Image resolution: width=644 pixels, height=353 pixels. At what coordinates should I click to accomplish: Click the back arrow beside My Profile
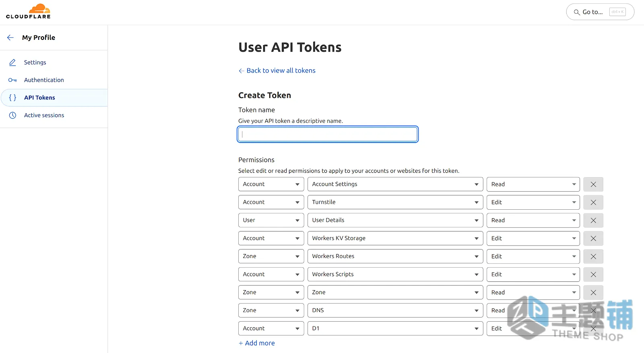tap(10, 37)
